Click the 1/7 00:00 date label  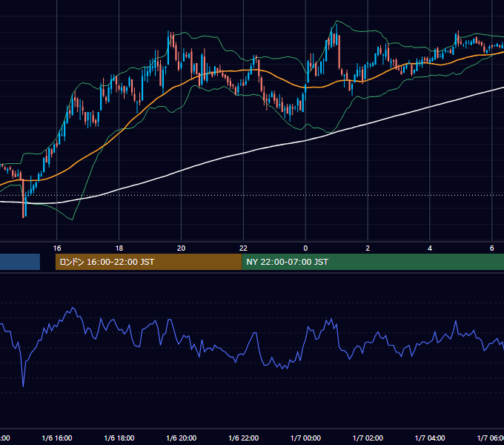[305, 438]
